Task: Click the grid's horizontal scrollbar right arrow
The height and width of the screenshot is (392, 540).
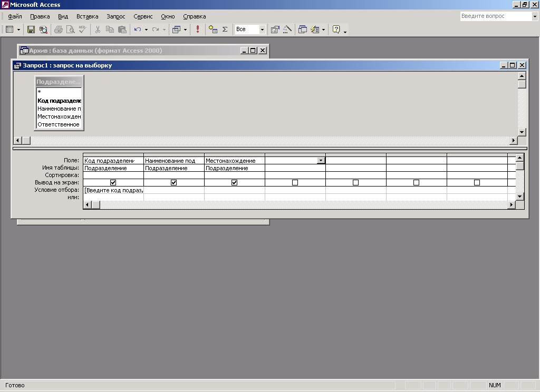Action: tap(511, 204)
